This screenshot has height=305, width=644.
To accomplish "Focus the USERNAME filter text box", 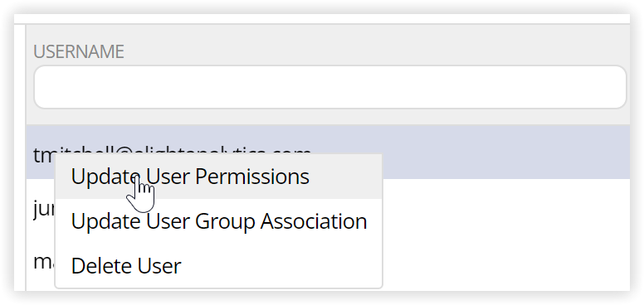I will tap(329, 87).
